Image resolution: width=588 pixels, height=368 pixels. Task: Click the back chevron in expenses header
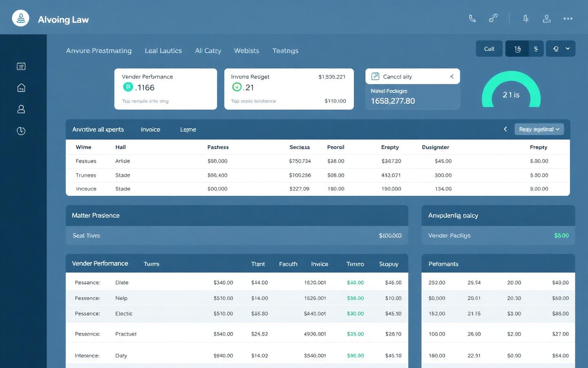(505, 129)
